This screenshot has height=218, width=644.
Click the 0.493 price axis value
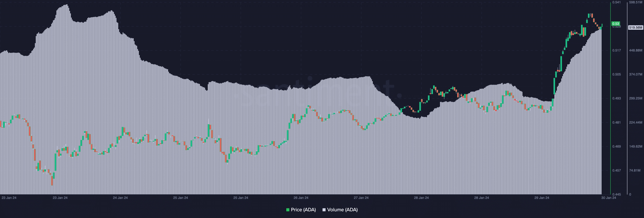tap(617, 98)
